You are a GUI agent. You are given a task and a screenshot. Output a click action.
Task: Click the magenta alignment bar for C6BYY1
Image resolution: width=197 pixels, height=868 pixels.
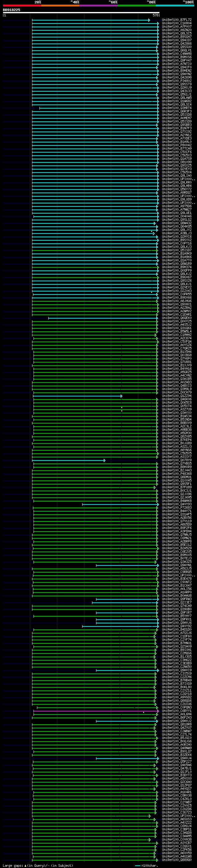(x=96, y=711)
